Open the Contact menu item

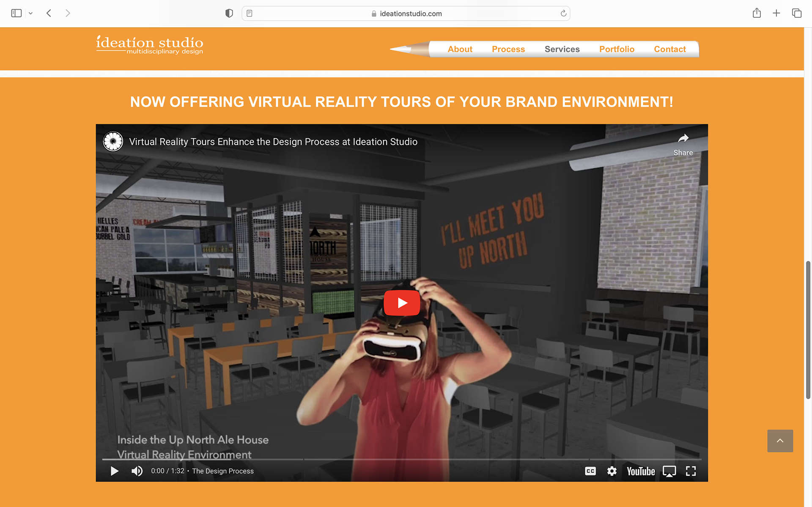click(x=670, y=49)
